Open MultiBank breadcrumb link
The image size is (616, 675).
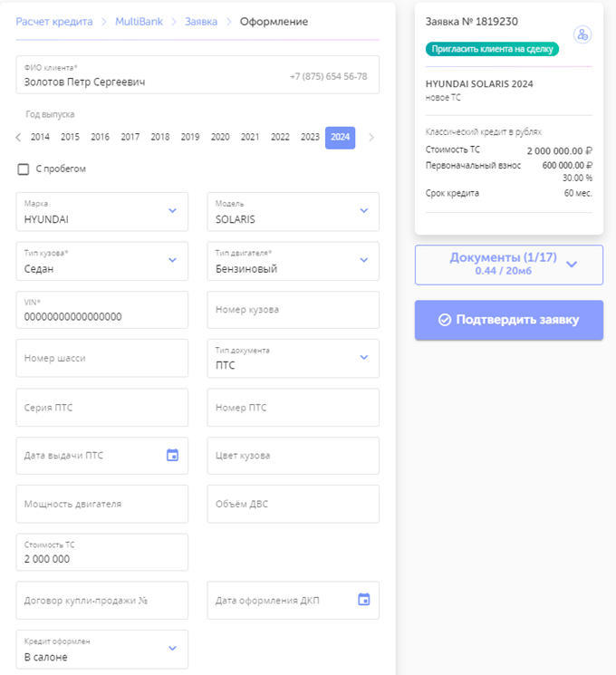click(139, 22)
